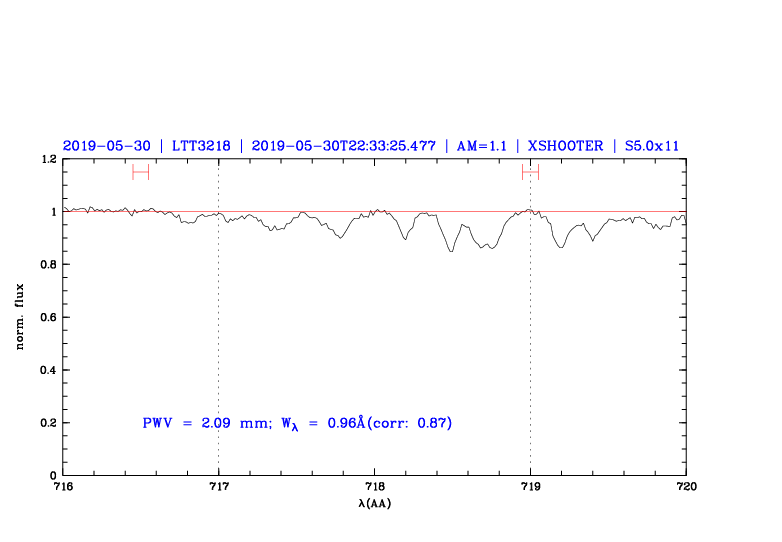Click the 720 x-axis tick label
Viewport: 782px width, 542px height.
tap(686, 487)
